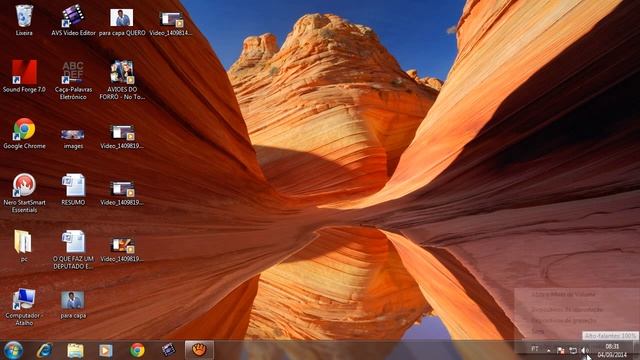Open film-strip video editor taskbar icon
The image size is (640, 360).
[x=168, y=350]
